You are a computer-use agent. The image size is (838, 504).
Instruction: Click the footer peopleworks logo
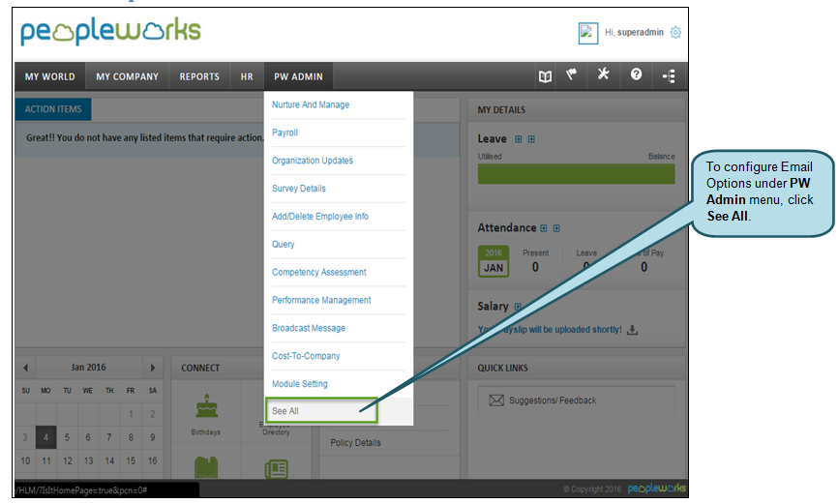point(656,489)
